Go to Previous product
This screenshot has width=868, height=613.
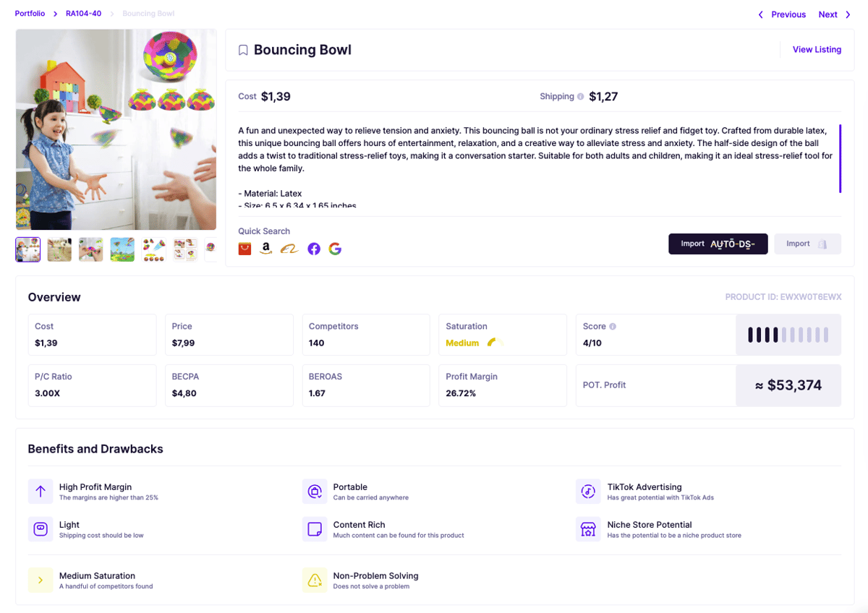781,14
